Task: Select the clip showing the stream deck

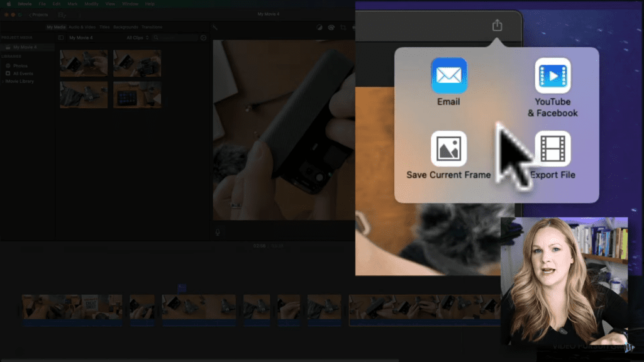Action: tap(137, 95)
